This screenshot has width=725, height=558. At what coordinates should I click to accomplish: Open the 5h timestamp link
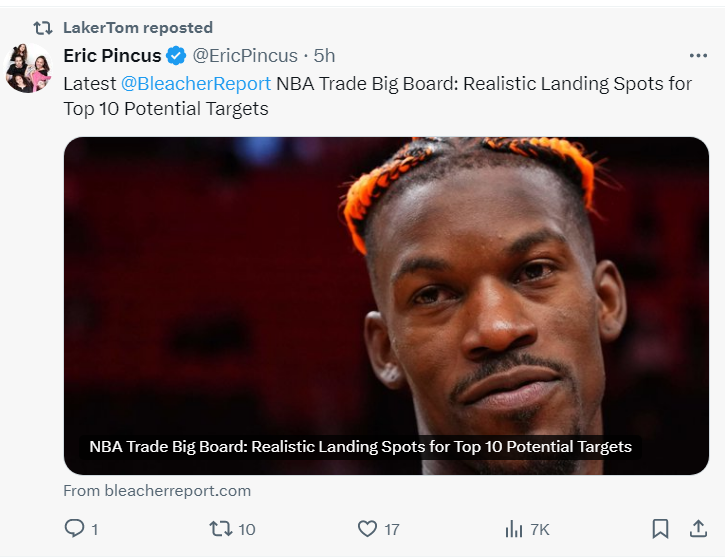pos(324,55)
